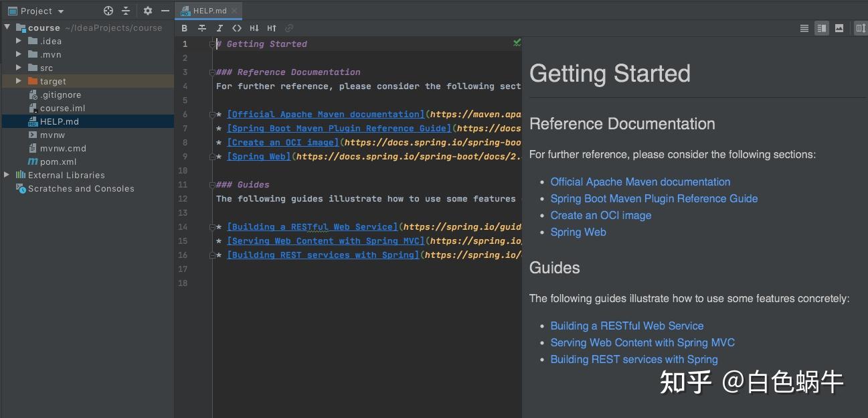This screenshot has height=418, width=868.
Task: Apply italic formatting
Action: (x=220, y=28)
